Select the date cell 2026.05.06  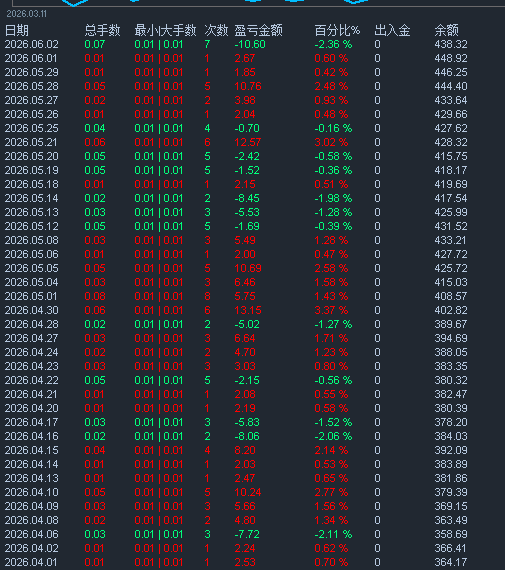pos(32,254)
